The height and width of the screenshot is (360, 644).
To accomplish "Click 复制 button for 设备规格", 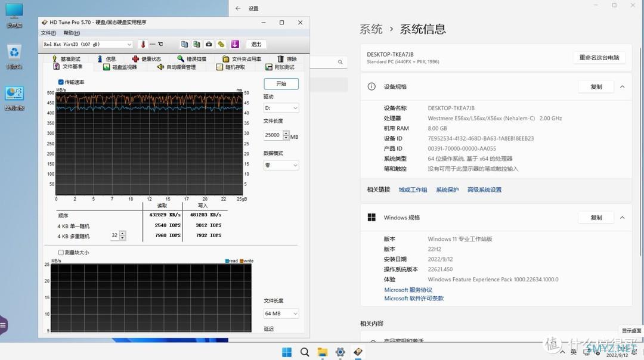I will (x=596, y=86).
